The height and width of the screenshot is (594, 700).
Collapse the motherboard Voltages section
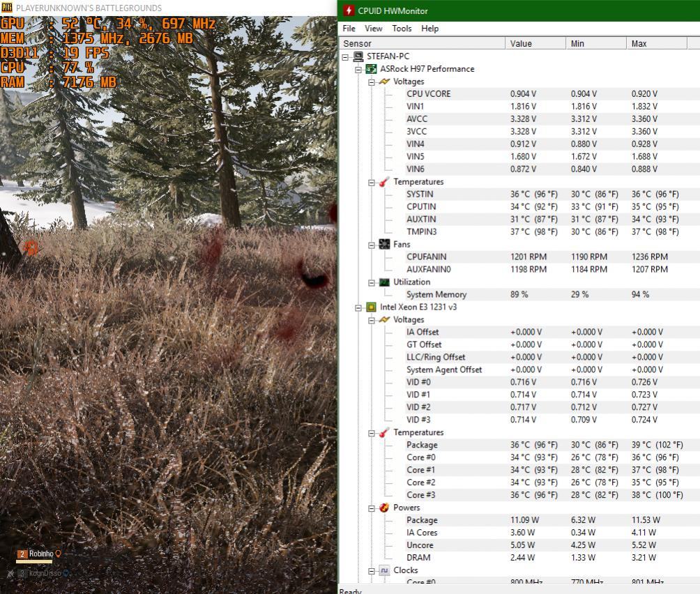click(x=372, y=82)
